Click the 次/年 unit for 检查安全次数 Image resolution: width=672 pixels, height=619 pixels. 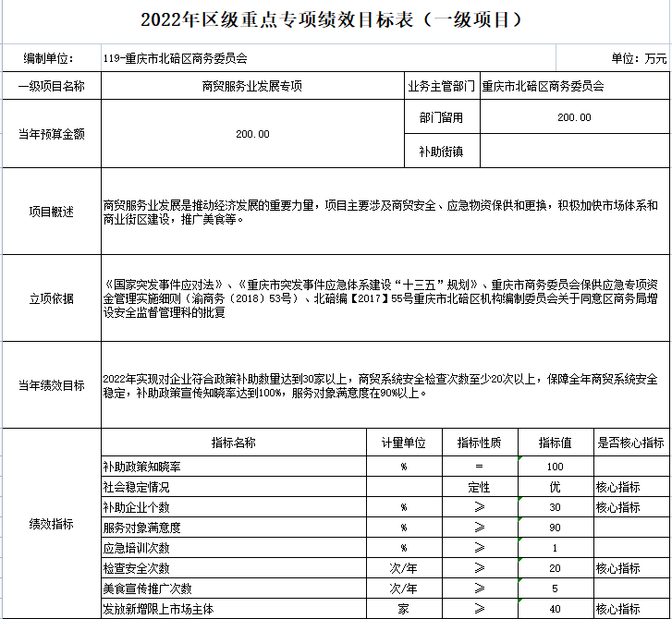coord(404,568)
